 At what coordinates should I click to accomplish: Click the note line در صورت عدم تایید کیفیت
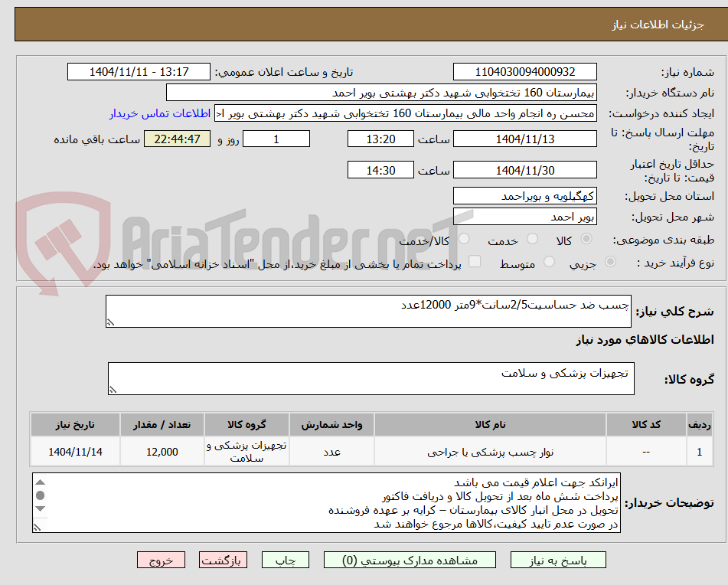(x=496, y=524)
